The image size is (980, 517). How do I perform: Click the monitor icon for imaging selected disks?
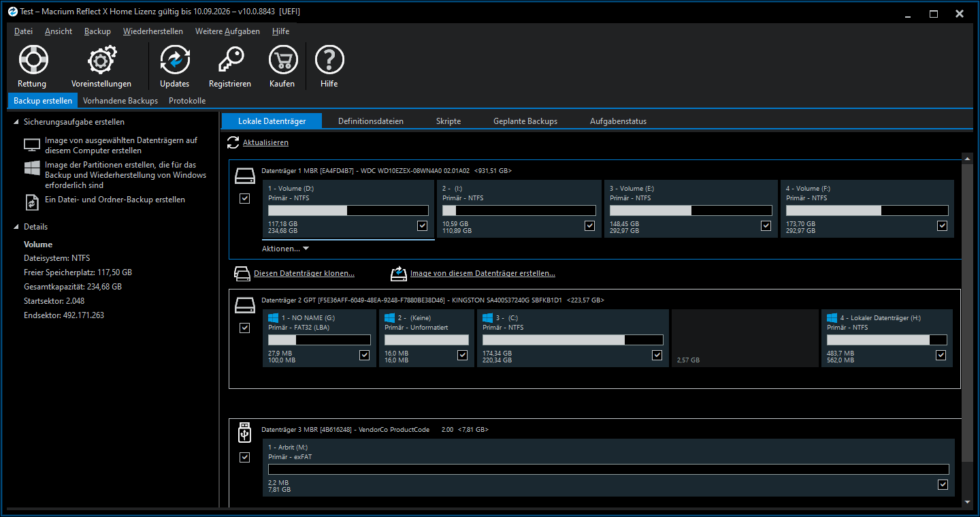pos(32,144)
